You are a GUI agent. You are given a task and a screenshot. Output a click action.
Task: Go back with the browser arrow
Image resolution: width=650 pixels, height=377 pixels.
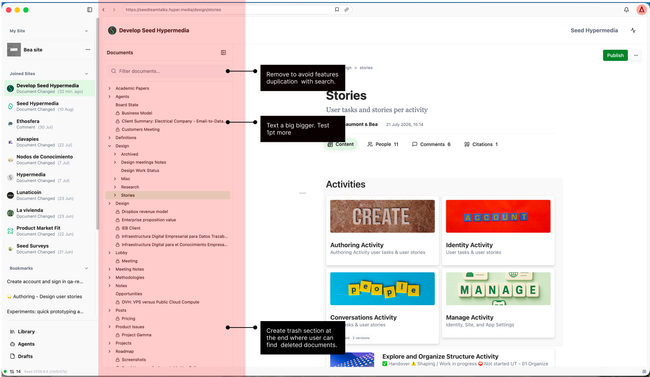(x=104, y=10)
